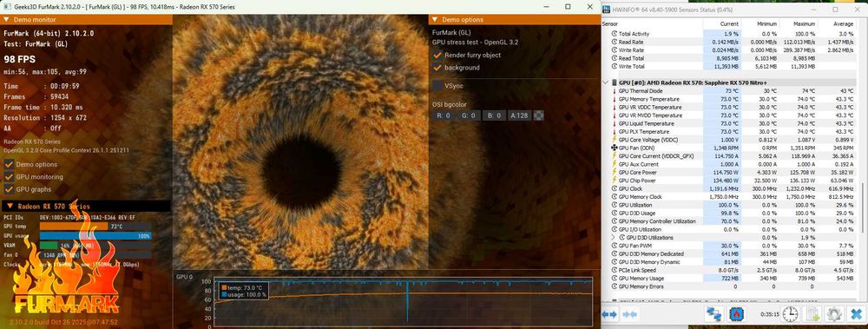Click the Minimum column header
The width and height of the screenshot is (868, 329).
pyautogui.click(x=760, y=23)
